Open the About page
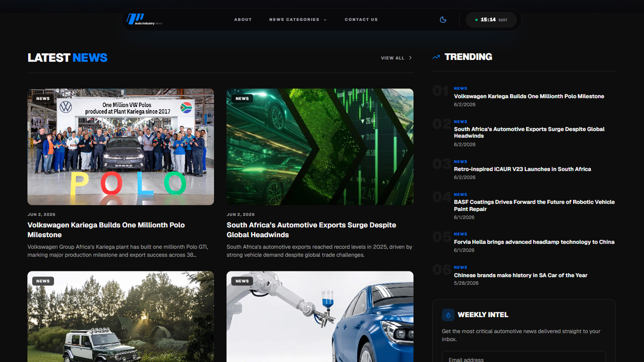Screen dimensions: 644x362 (243, 20)
